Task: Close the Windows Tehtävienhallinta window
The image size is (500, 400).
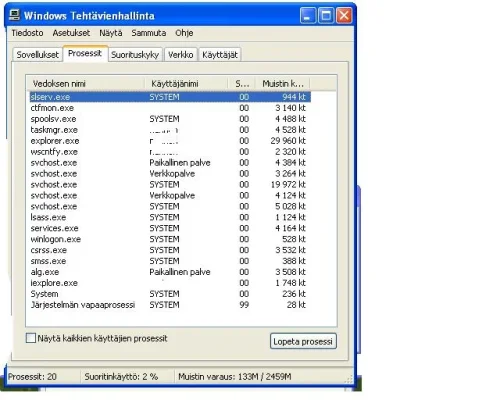Action: point(344,16)
